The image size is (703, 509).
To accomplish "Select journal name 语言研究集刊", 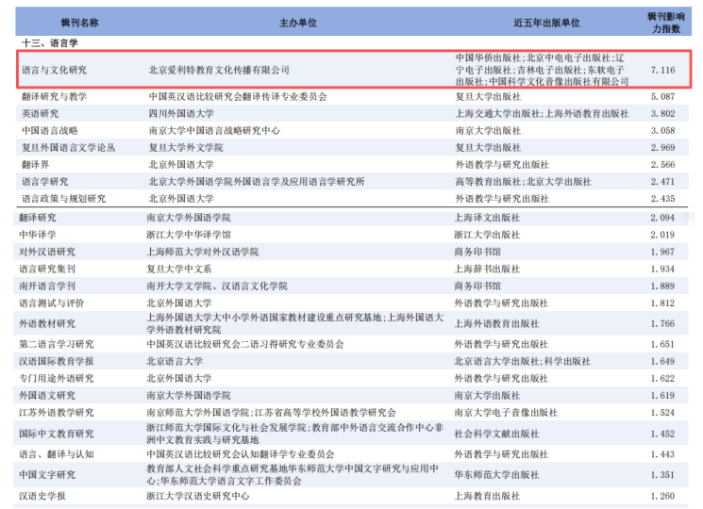I will coord(47,269).
